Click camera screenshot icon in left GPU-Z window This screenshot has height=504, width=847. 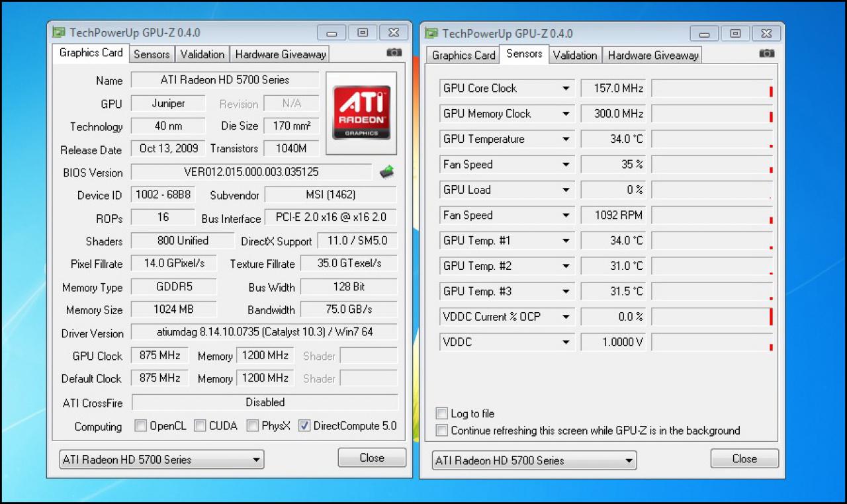tap(394, 52)
